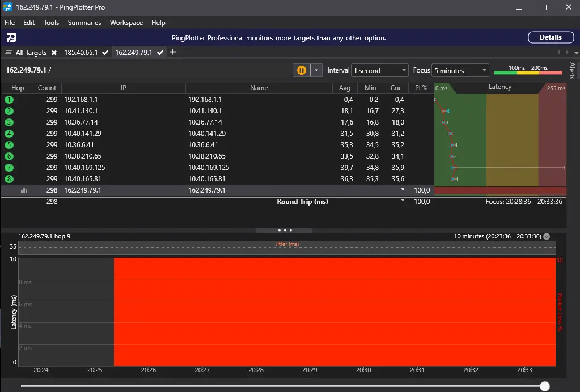Click the PingPlotter logo icon in banner

(11, 37)
